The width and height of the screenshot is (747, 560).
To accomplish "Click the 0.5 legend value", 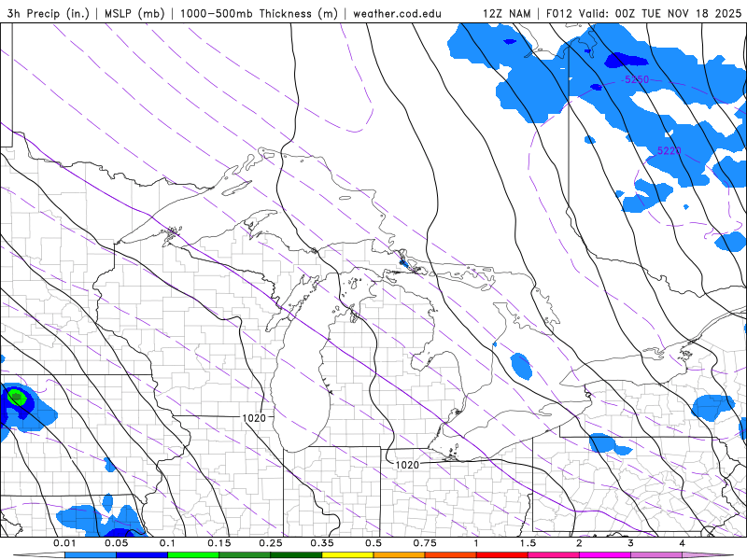I will pos(373,543).
